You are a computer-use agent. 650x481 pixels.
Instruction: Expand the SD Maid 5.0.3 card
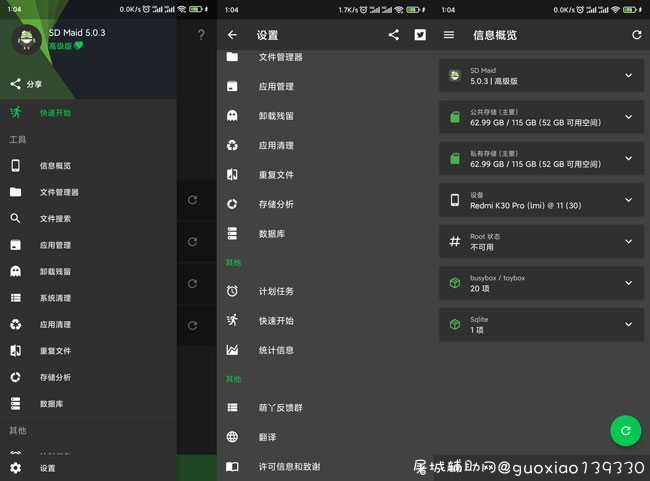coord(541,75)
